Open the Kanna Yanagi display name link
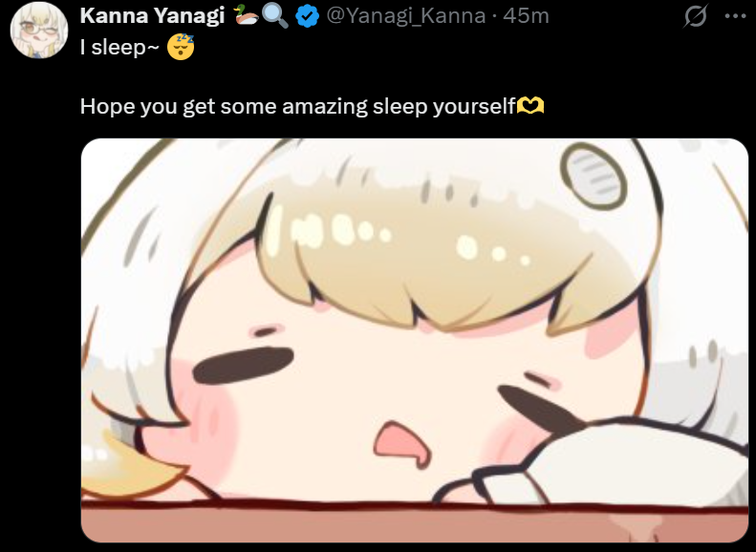Viewport: 756px width, 552px height. pos(152,16)
